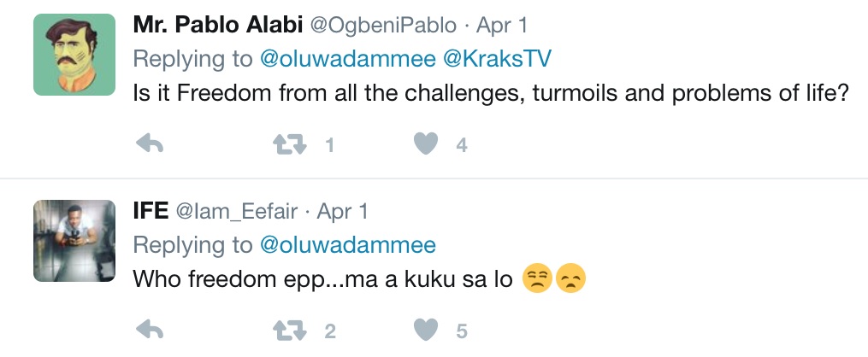Like Mr. Pablo Alabi's tweet

point(425,145)
